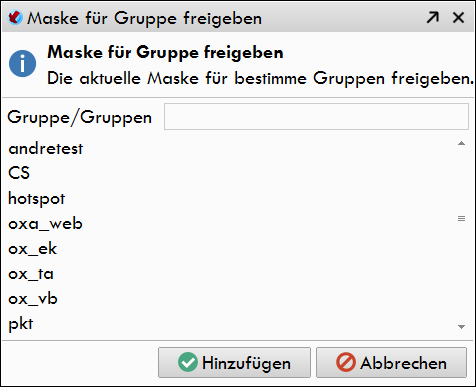Cancel via the Abbrechen button
Image resolution: width=476 pixels, height=387 pixels.
[x=391, y=362]
